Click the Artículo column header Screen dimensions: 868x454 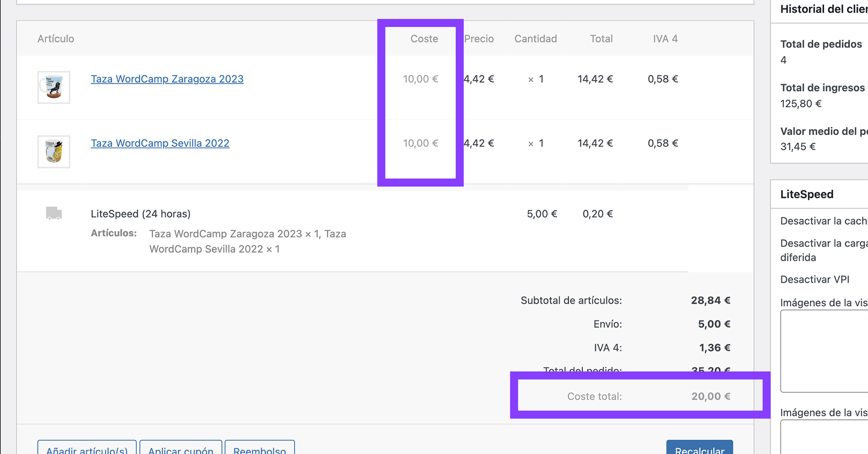[56, 39]
